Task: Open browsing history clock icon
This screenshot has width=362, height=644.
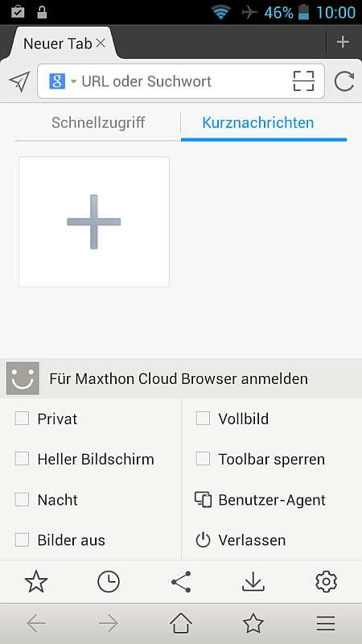Action: 109,582
